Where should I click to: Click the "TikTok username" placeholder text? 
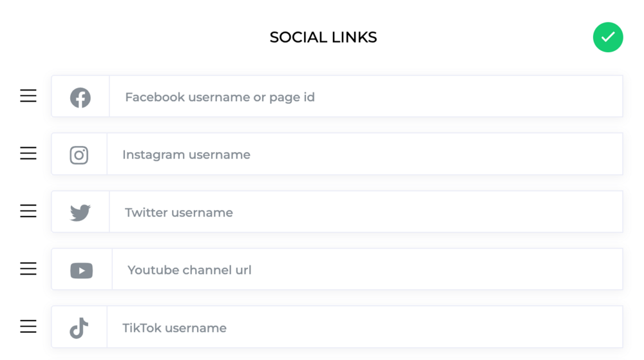174,328
